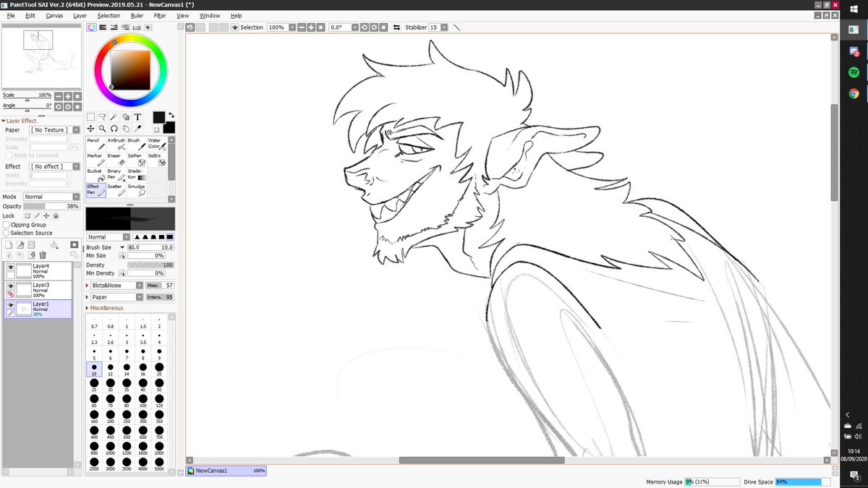Select the Move layer tool
Viewport: 868px width, 488px height.
click(x=90, y=128)
